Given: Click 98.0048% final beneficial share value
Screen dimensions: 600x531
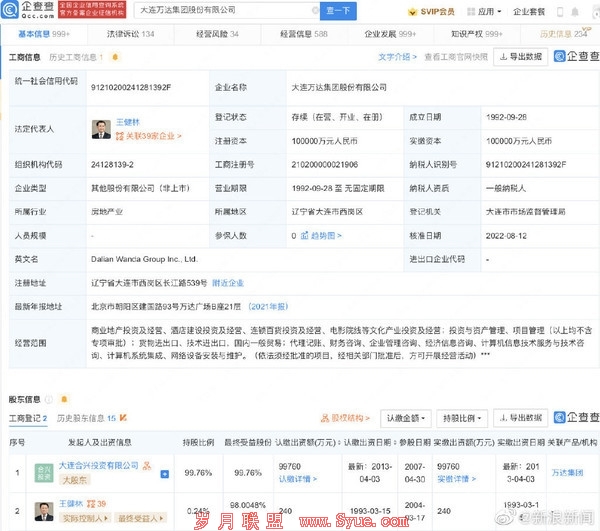Looking at the screenshot, I should (x=248, y=505).
